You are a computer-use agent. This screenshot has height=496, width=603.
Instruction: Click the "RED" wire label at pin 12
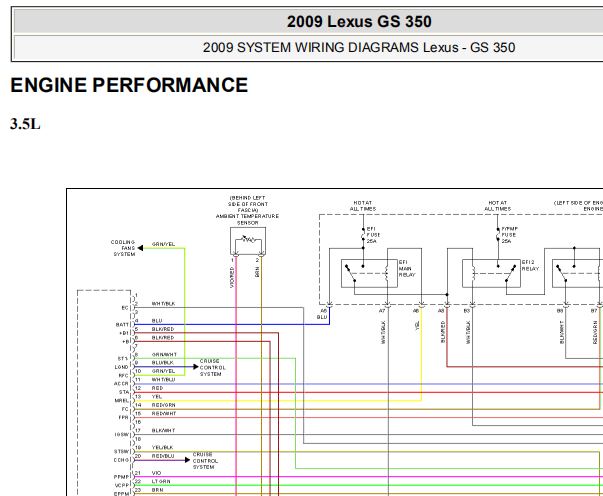(x=157, y=388)
